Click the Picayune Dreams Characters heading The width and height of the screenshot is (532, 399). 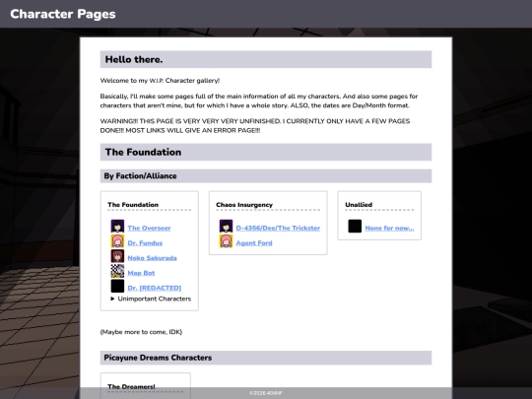(x=266, y=358)
